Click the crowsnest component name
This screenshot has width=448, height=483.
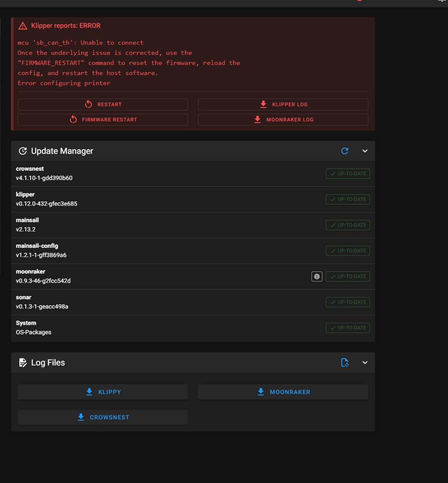30,169
